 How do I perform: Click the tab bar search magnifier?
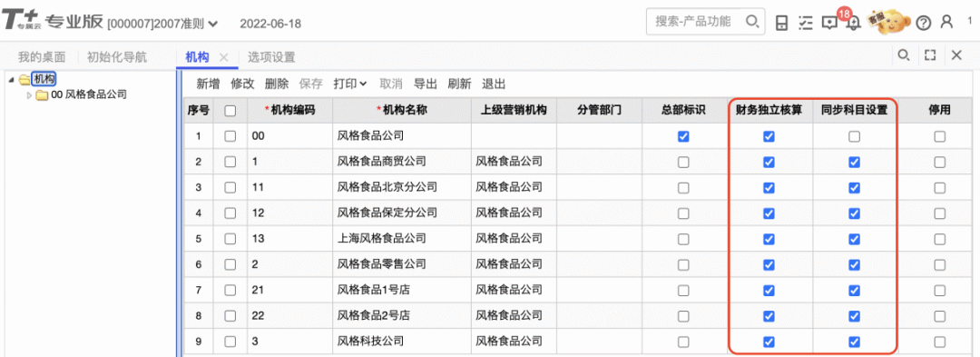pos(903,55)
